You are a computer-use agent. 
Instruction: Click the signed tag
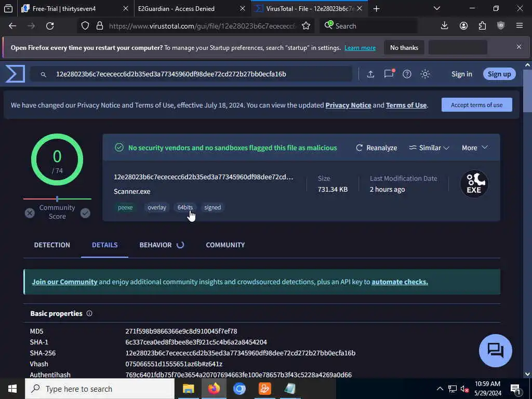212,208
